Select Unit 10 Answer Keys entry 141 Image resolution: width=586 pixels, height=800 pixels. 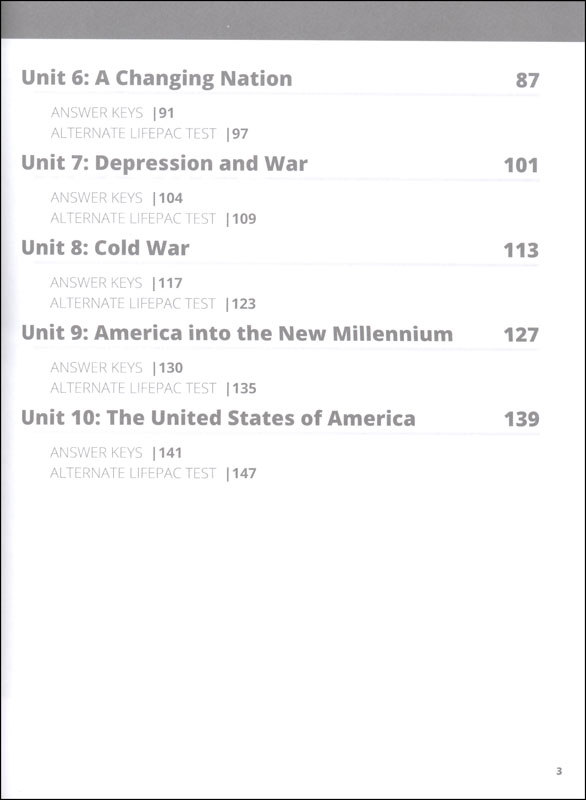[x=116, y=453]
